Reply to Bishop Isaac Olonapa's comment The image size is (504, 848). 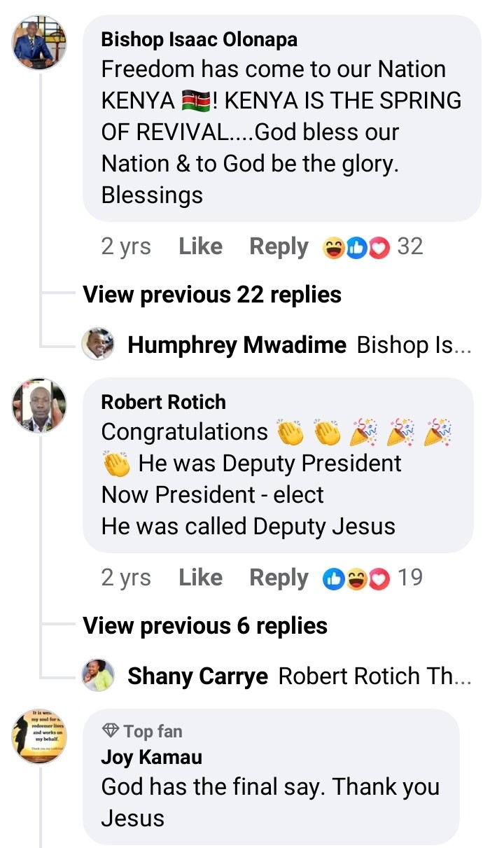click(279, 246)
